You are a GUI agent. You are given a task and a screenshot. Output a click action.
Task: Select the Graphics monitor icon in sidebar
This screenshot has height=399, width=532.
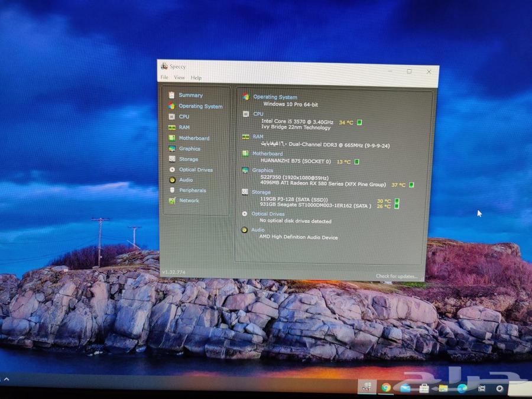pyautogui.click(x=172, y=148)
